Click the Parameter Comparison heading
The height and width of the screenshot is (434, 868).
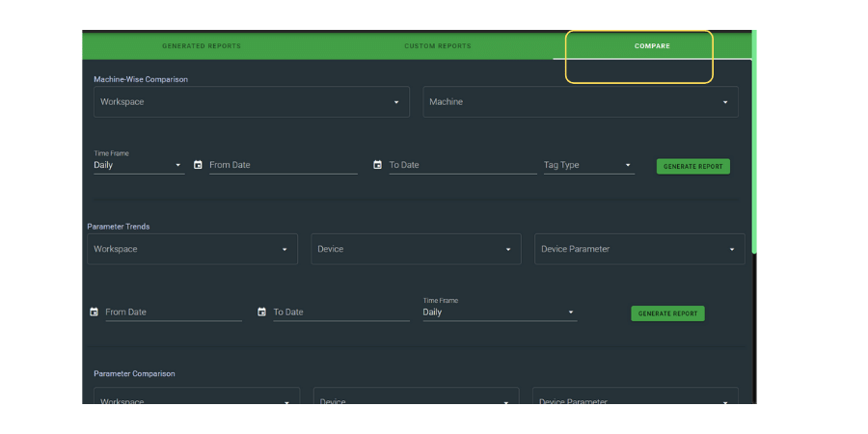(134, 373)
